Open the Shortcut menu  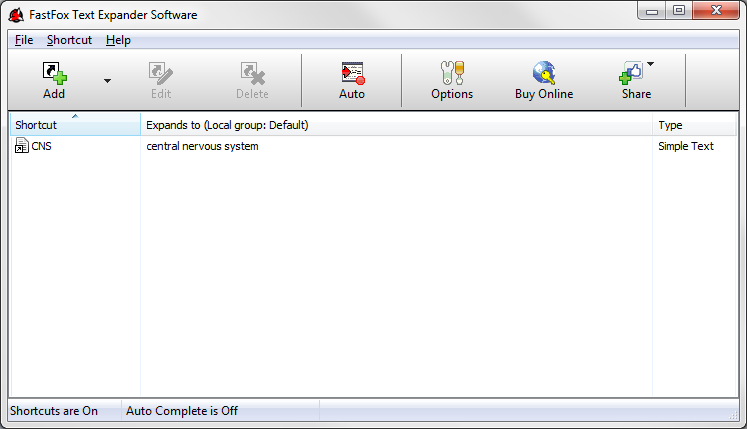69,40
